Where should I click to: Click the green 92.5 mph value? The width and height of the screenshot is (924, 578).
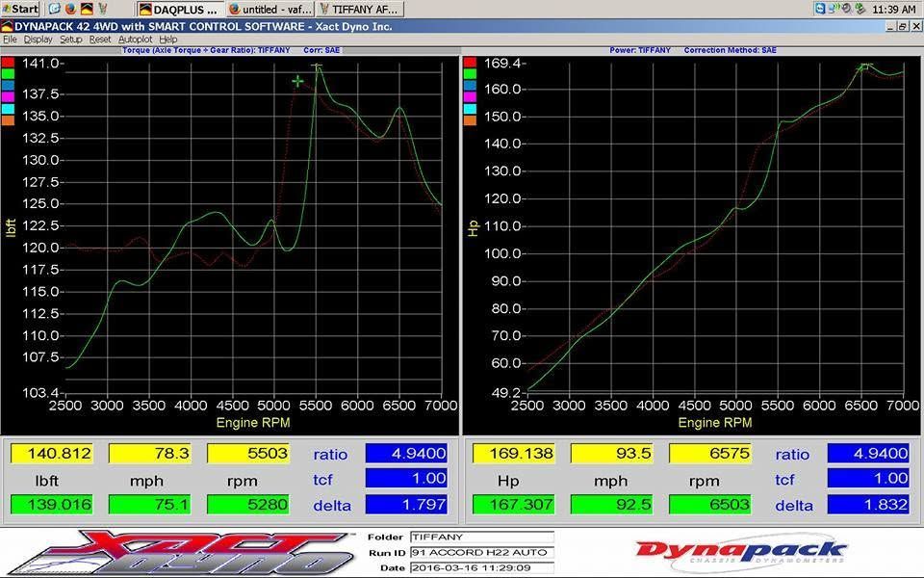(x=612, y=504)
